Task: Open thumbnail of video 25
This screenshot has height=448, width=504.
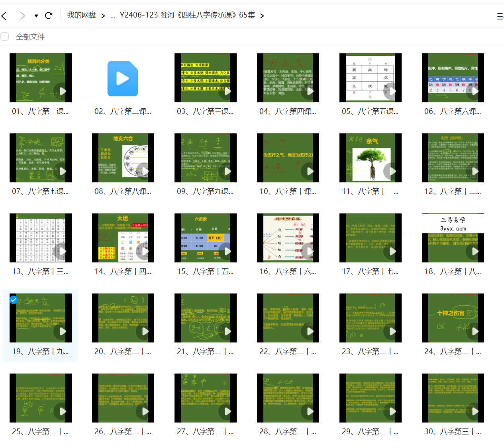Action: tap(41, 398)
